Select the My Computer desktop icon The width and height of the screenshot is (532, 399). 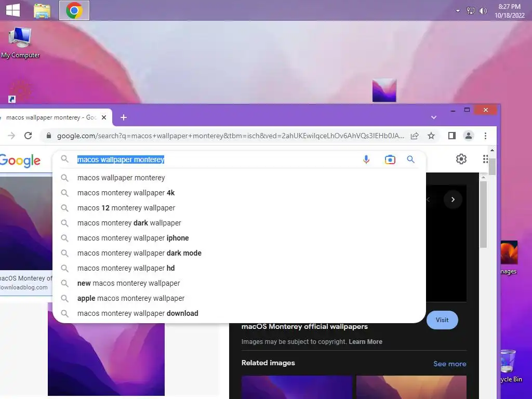pyautogui.click(x=20, y=43)
